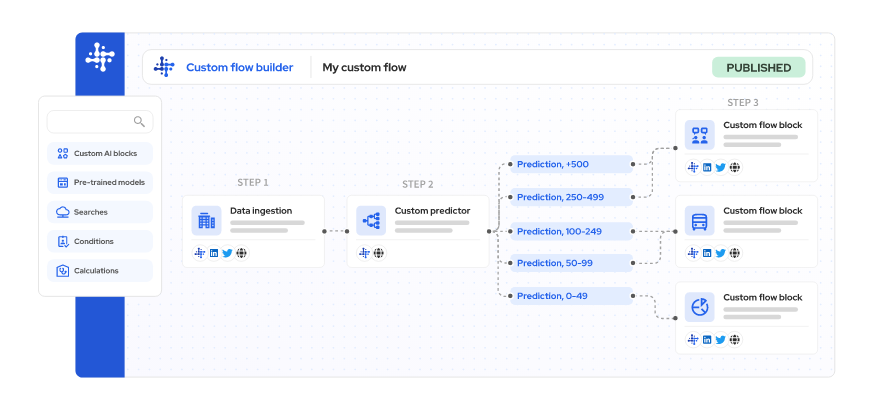Click the bus icon flow block
The height and width of the screenshot is (406, 880).
pyautogui.click(x=700, y=220)
